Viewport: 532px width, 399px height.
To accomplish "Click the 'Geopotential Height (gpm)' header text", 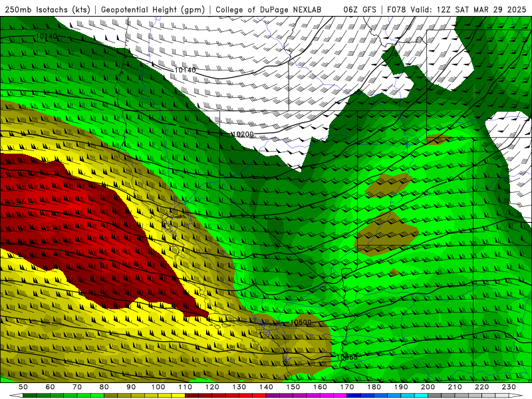I will point(153,9).
